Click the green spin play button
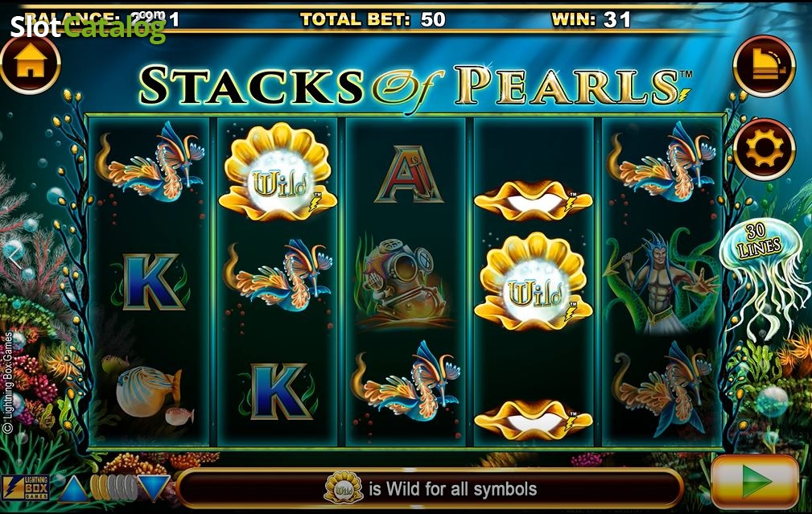Viewport: 812px width, 514px height. (755, 481)
